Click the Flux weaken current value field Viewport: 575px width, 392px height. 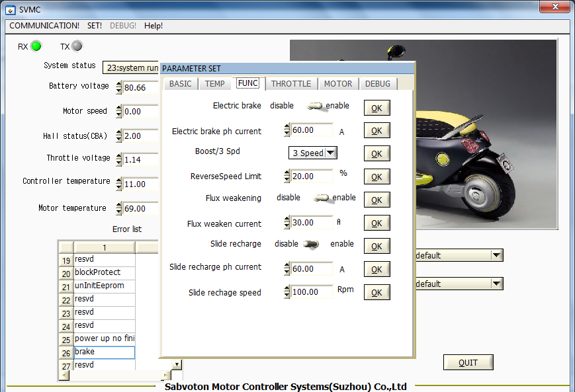pyautogui.click(x=312, y=223)
